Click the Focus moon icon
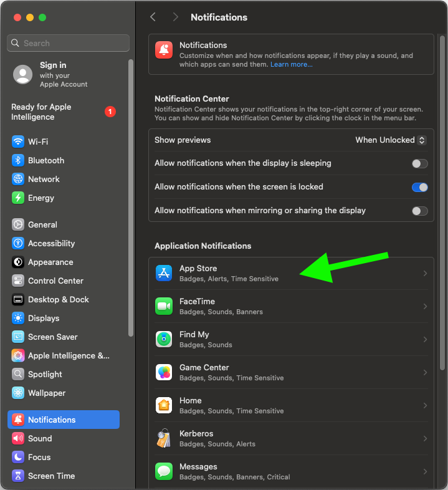The height and width of the screenshot is (490, 448). 18,457
